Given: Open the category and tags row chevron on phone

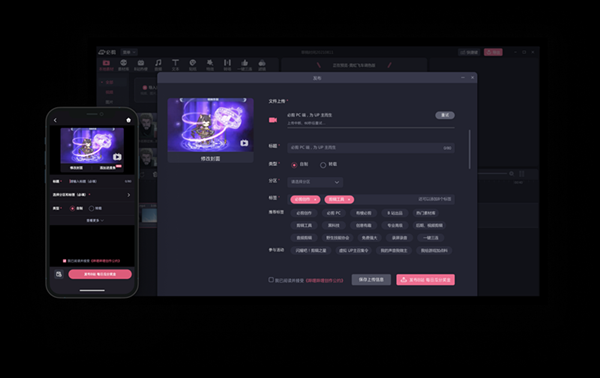Looking at the screenshot, I should pos(129,195).
